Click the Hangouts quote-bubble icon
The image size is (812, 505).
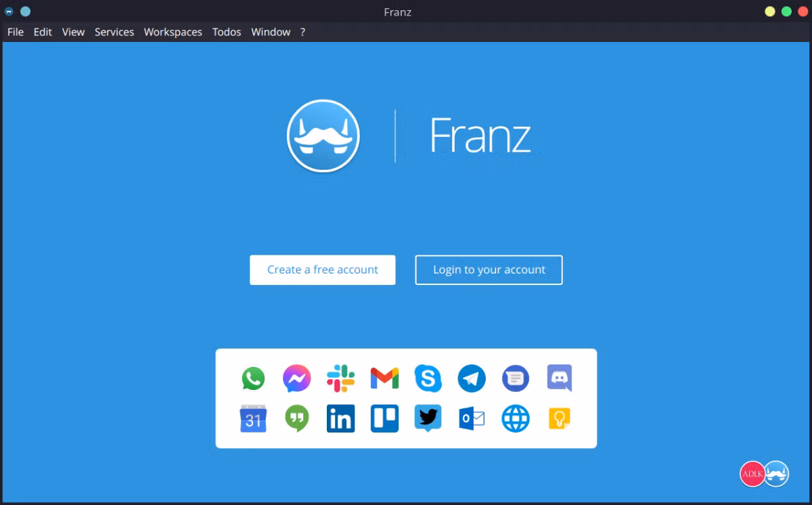point(296,419)
